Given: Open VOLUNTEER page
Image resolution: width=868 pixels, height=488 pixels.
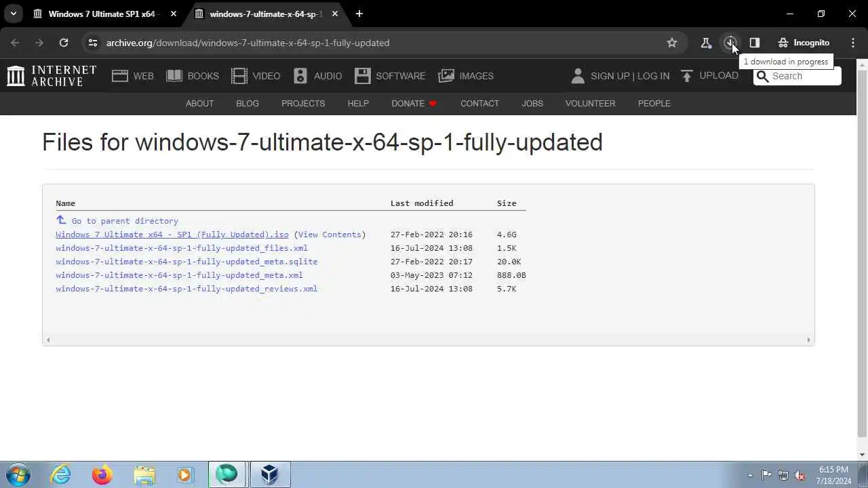Looking at the screenshot, I should [x=590, y=104].
